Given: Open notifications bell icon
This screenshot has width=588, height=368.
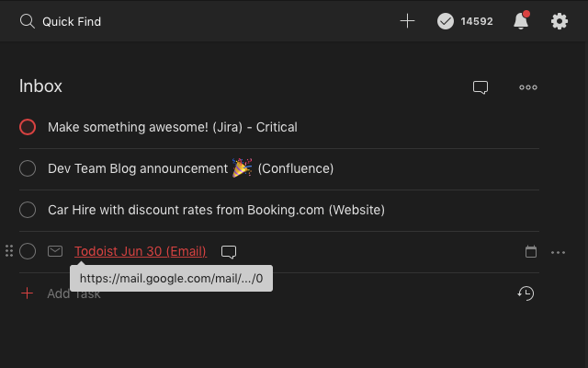Looking at the screenshot, I should coord(520,21).
